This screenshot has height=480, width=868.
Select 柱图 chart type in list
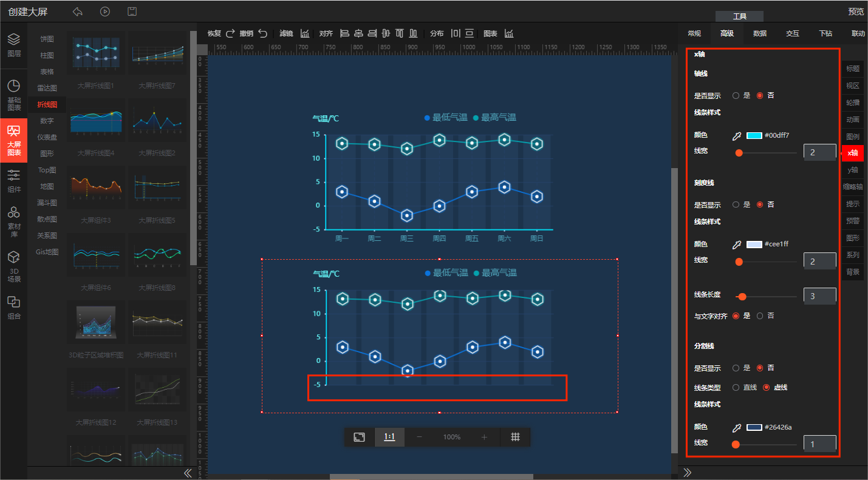[x=47, y=55]
